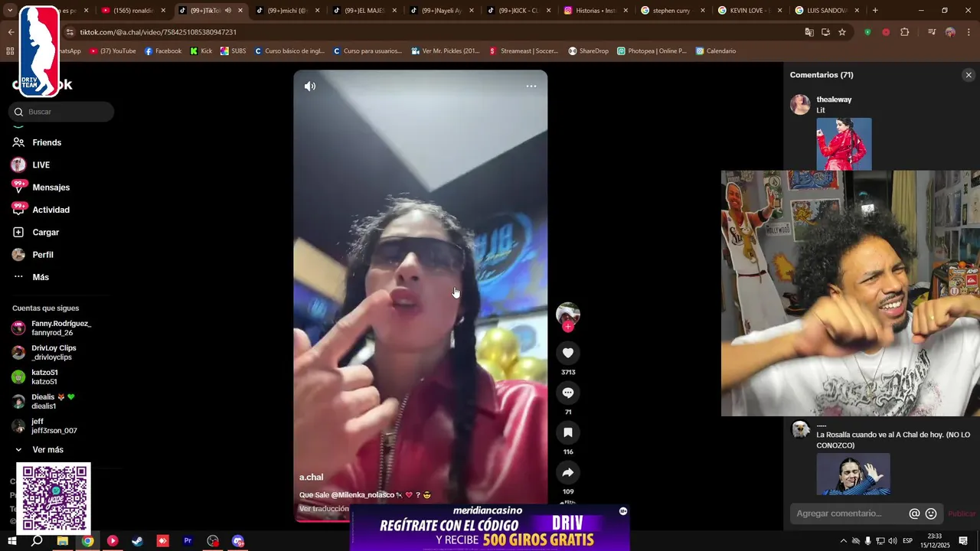Viewport: 980px width, 551px height.
Task: Open thealeway's red outfit image comment
Action: (844, 144)
